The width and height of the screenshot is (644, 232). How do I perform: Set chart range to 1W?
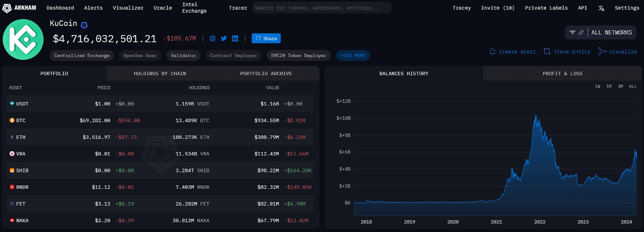pyautogui.click(x=598, y=86)
